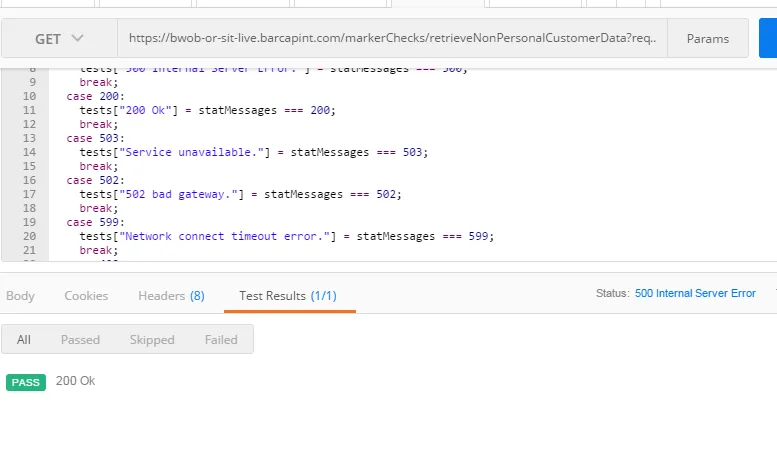Click the blue Send button
The height and width of the screenshot is (449, 777).
[x=768, y=39]
